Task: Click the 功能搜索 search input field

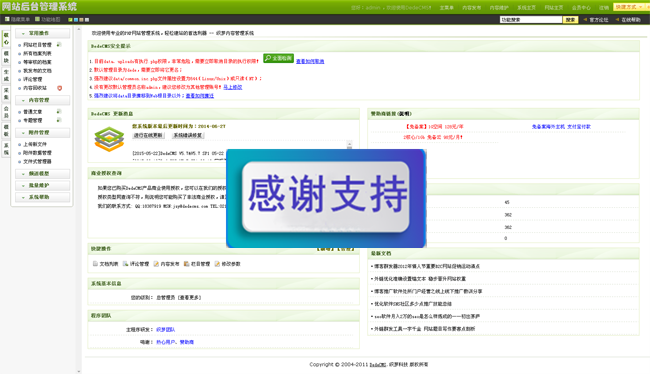Action: [531, 19]
